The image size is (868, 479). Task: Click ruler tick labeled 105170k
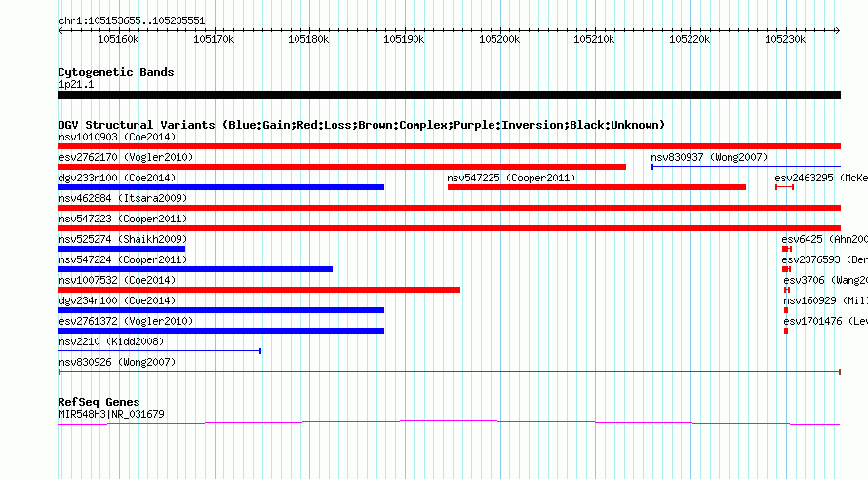pyautogui.click(x=214, y=39)
